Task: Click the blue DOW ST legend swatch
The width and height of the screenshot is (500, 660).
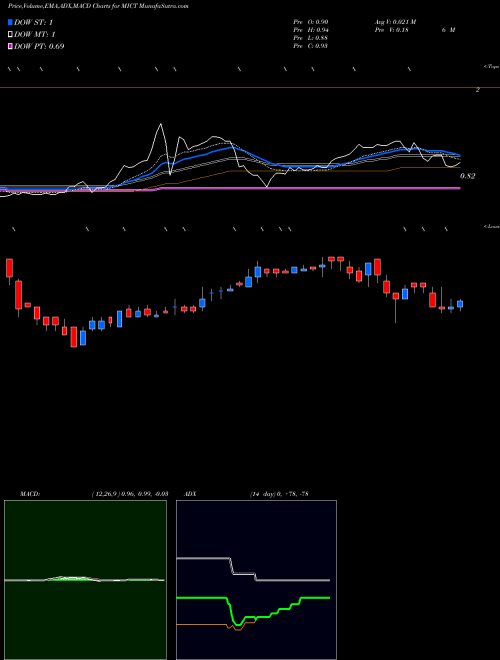Action: [10, 22]
